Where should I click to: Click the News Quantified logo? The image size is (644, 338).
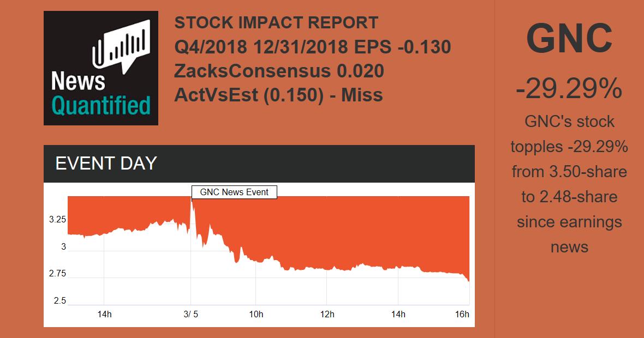tap(101, 68)
